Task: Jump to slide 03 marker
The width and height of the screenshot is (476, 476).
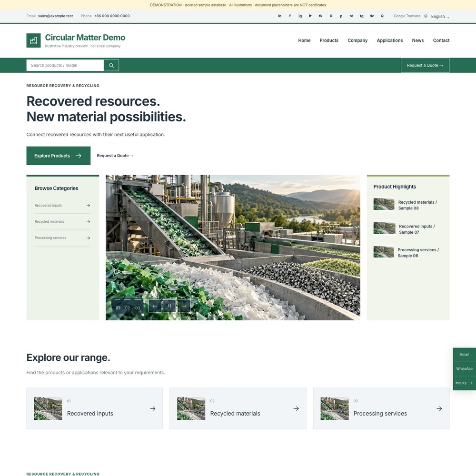Action: coord(138,306)
